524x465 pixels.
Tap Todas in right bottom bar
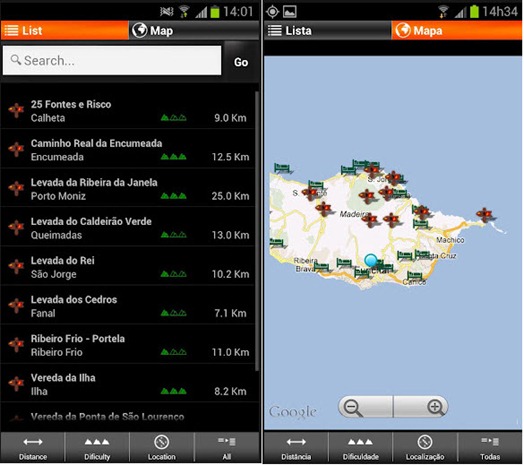tap(490, 448)
